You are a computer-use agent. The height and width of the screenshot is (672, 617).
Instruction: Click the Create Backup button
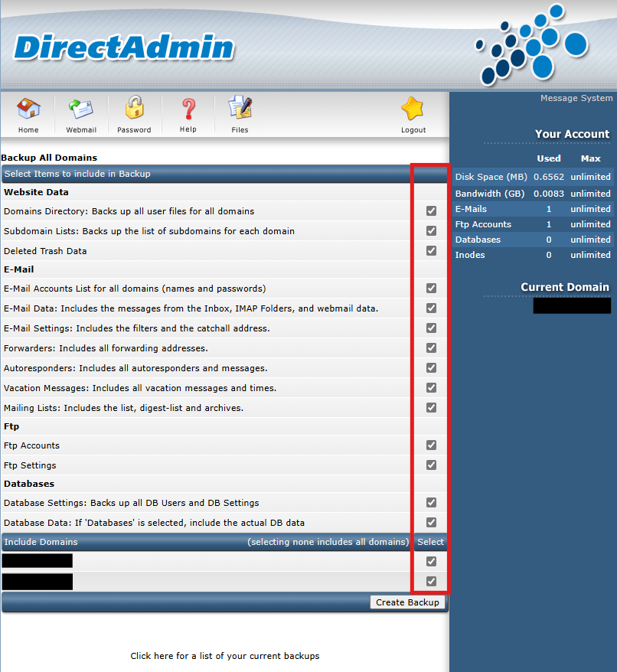[407, 602]
